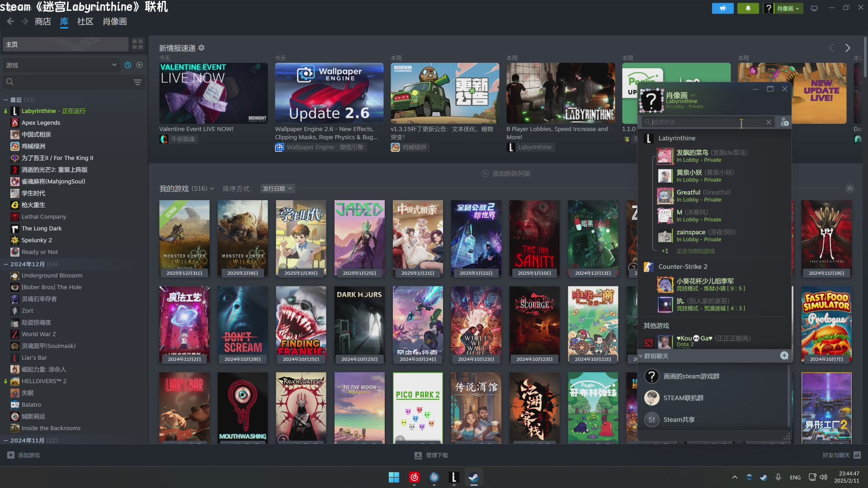Open the What's New settings gear
The height and width of the screenshot is (488, 868).
tap(202, 48)
